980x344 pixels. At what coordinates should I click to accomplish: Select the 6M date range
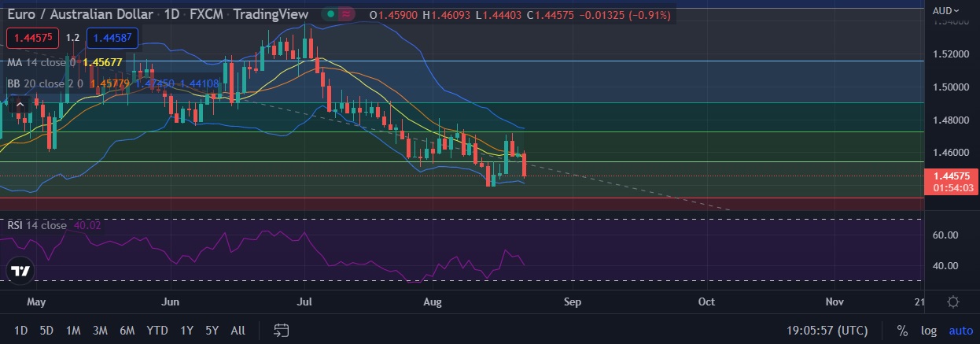pyautogui.click(x=127, y=331)
